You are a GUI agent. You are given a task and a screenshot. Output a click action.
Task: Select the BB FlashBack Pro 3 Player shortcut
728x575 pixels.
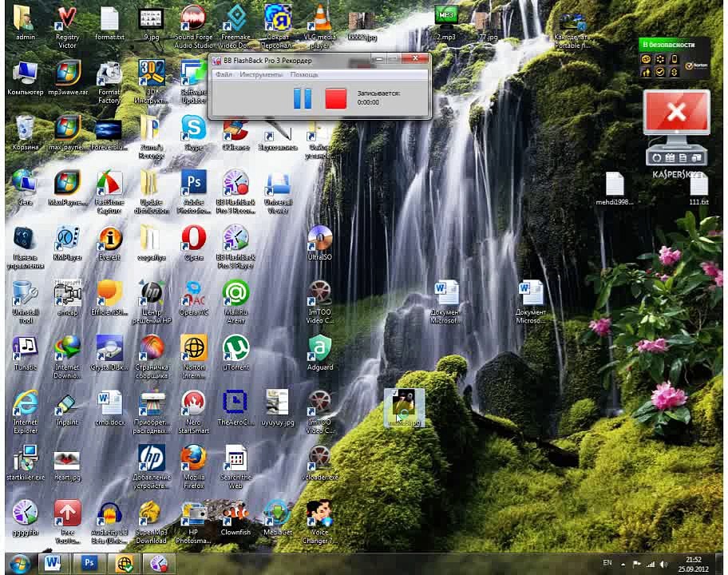pyautogui.click(x=235, y=247)
